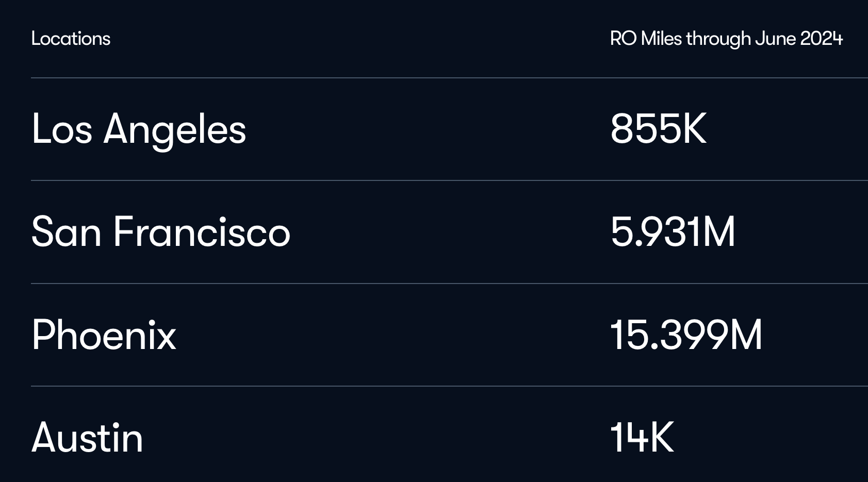Viewport: 868px width, 482px height.
Task: Click the 15.399M miles value
Action: click(686, 335)
